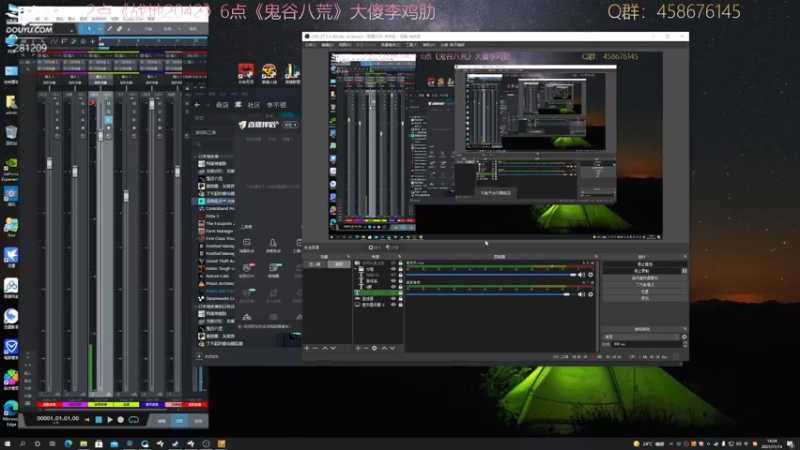The width and height of the screenshot is (800, 450).
Task: Add a new scene in OBS
Action: click(x=307, y=348)
